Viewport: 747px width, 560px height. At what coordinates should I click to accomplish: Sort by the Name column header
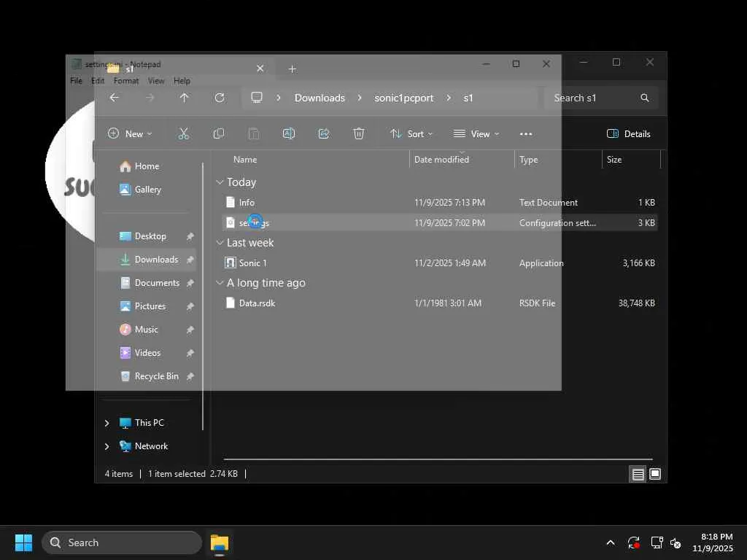point(245,160)
